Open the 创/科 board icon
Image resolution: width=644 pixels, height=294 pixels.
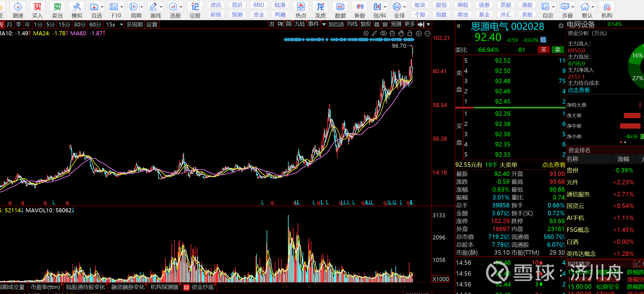377,7
